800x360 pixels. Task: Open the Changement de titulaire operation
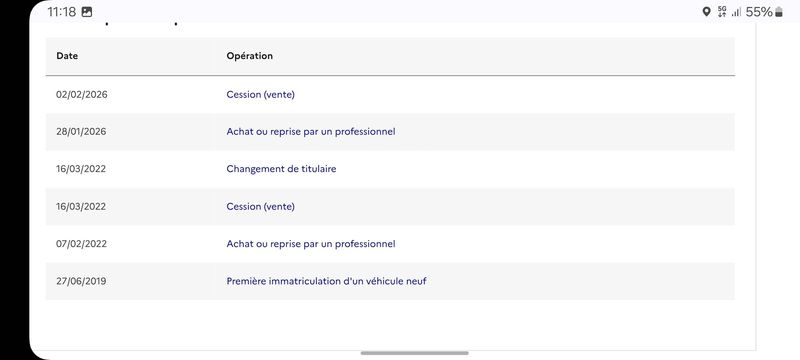point(281,169)
